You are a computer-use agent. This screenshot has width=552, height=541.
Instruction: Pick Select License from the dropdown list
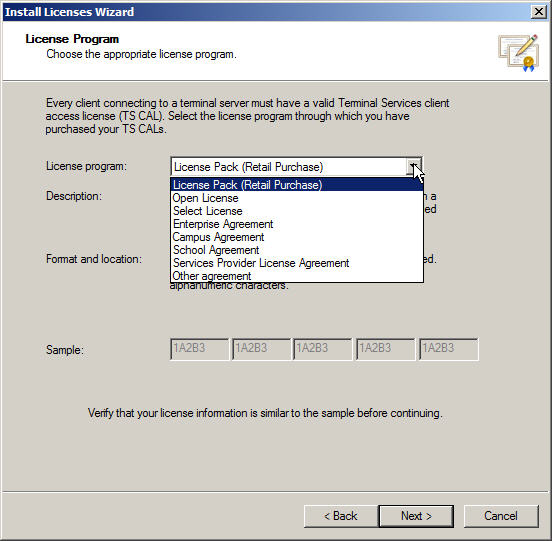[297, 211]
